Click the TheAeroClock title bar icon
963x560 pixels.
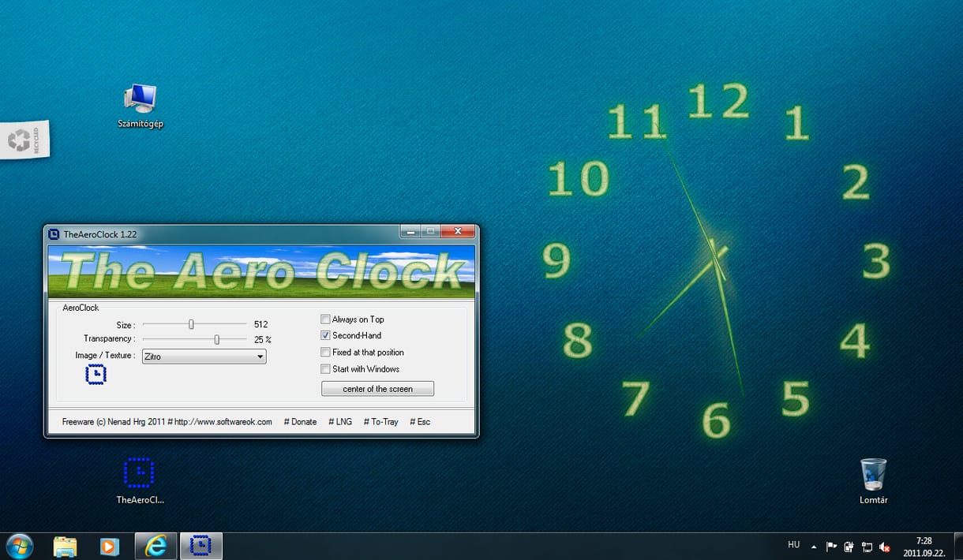pyautogui.click(x=54, y=233)
